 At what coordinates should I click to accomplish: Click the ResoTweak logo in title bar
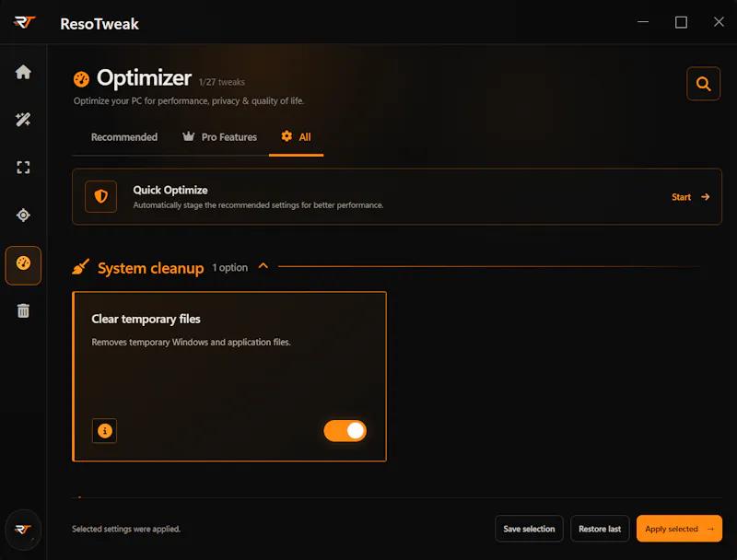(25, 22)
